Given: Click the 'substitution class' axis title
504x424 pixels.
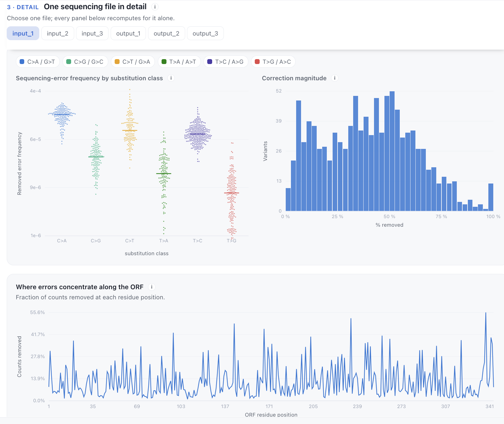Looking at the screenshot, I should (147, 253).
